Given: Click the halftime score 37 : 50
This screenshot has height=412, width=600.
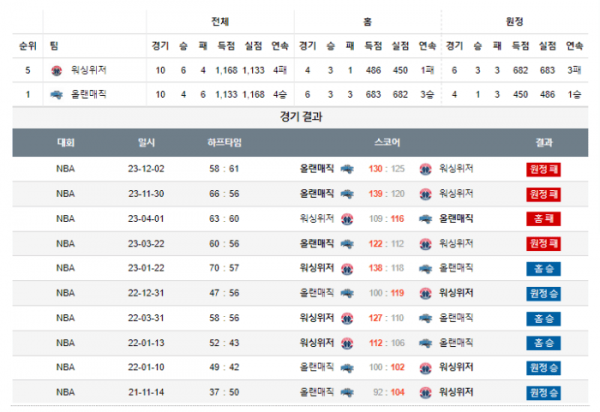Looking at the screenshot, I should [224, 392].
